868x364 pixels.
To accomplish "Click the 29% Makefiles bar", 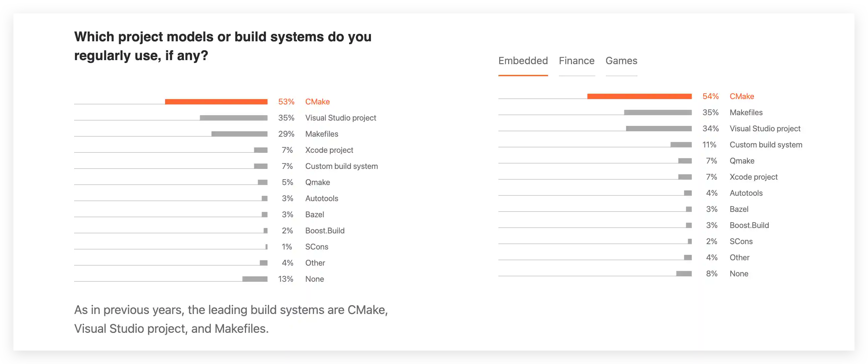I will point(239,134).
